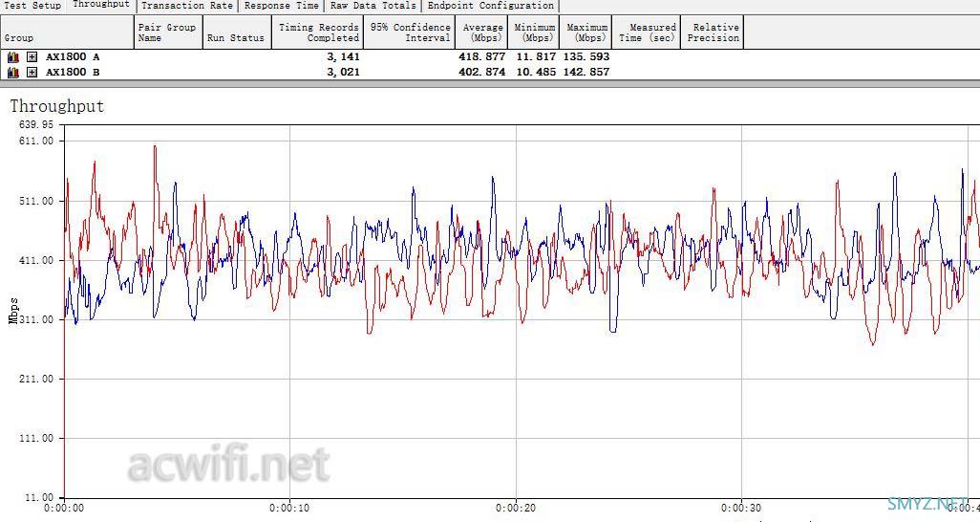
Task: Click 95% Confidence Interval column header
Action: (x=409, y=33)
